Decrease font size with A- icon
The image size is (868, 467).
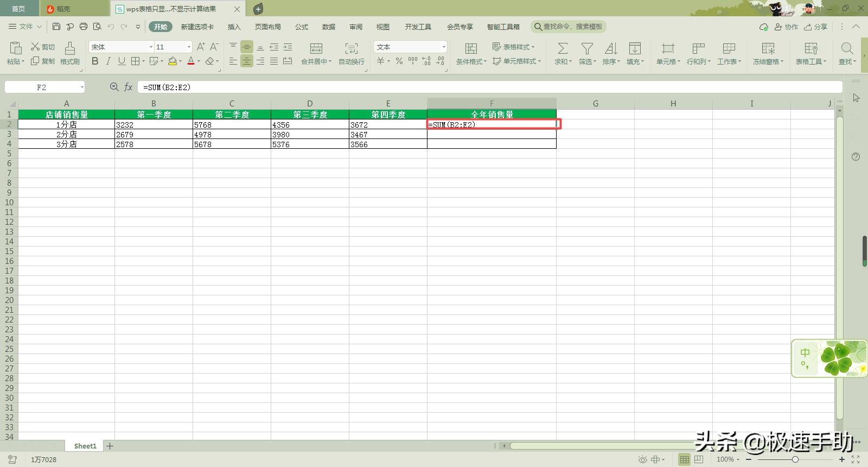coord(214,47)
